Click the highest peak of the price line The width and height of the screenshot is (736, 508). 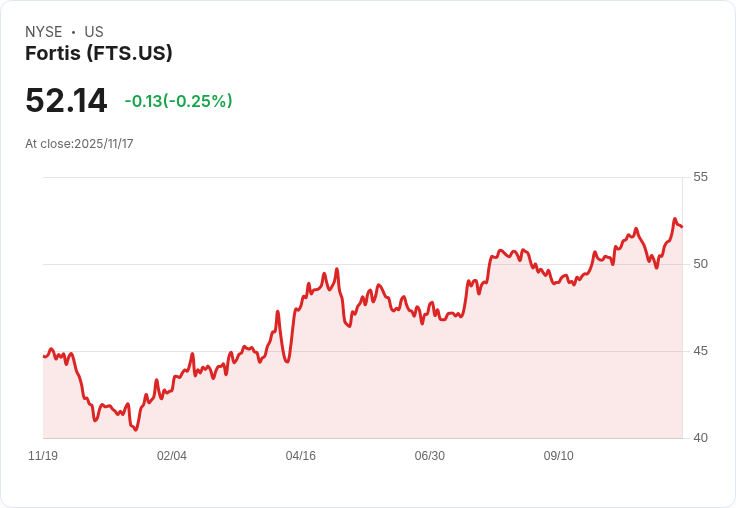point(675,219)
